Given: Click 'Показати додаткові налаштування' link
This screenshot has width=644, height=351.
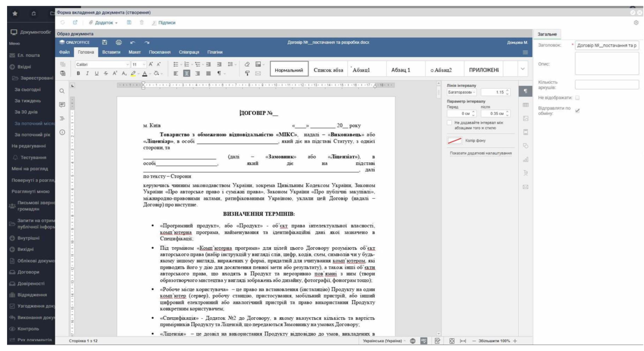Looking at the screenshot, I should click(x=481, y=153).
